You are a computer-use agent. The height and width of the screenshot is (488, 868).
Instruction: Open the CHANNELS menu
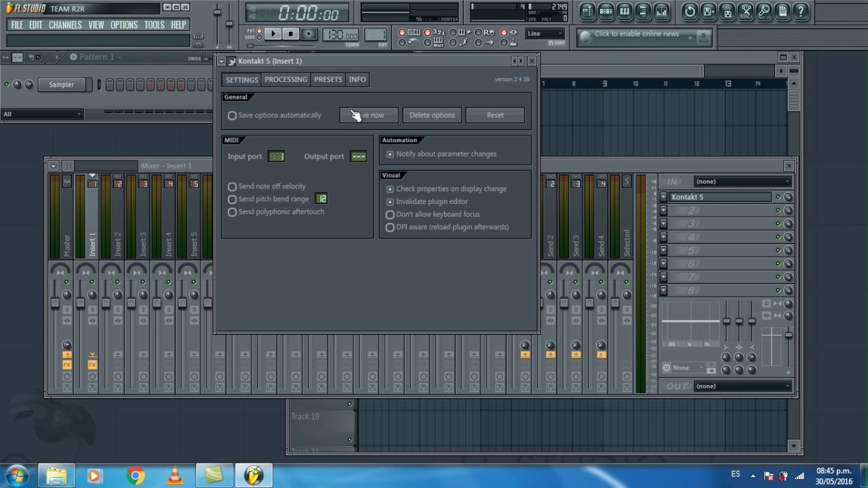65,25
